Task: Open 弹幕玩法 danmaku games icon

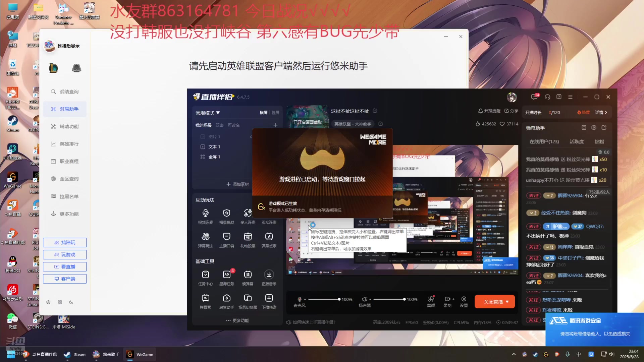Action: coord(205,240)
